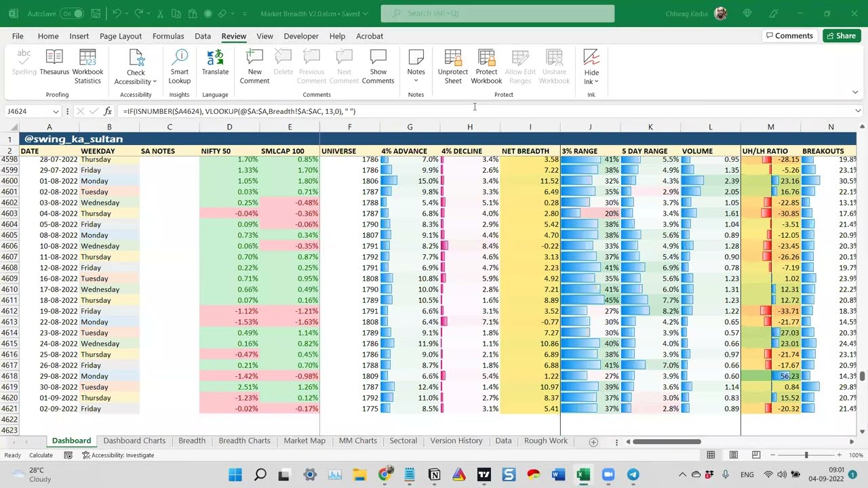The width and height of the screenshot is (868, 488).
Task: Open Thesaurus from the Proofing group
Action: 54,65
